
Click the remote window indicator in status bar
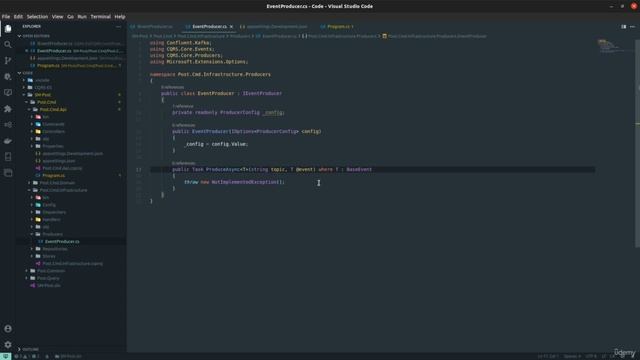coord(5,356)
